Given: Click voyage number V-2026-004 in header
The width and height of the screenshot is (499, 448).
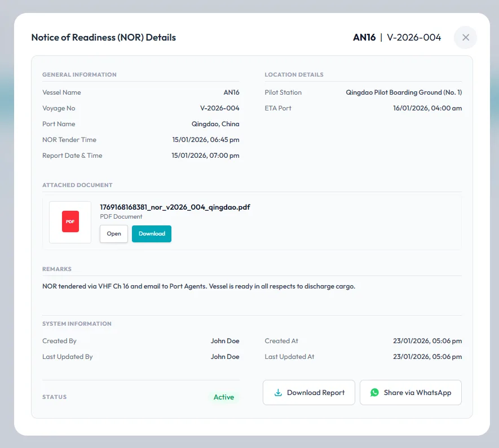Looking at the screenshot, I should click(414, 38).
